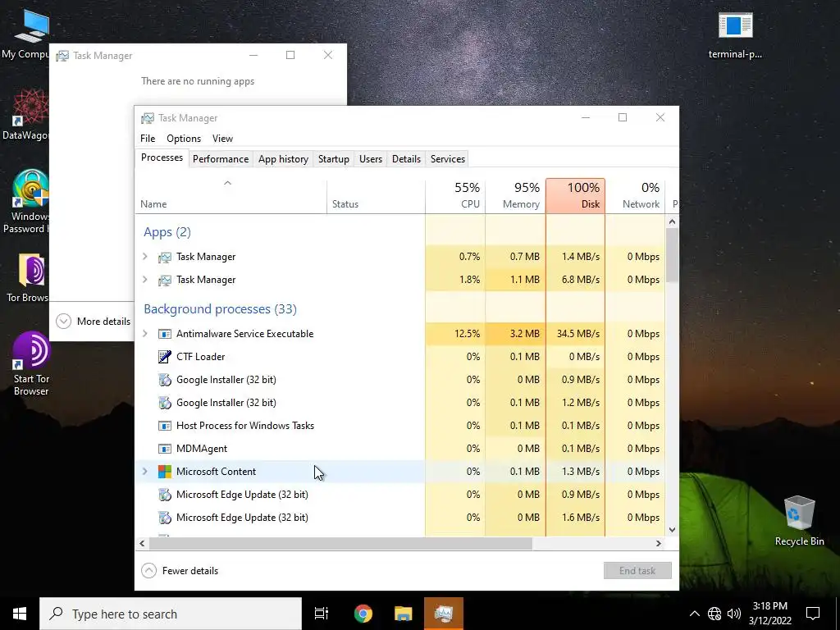Switch to the Details tab
Screen dimensions: 840x630
coord(406,159)
